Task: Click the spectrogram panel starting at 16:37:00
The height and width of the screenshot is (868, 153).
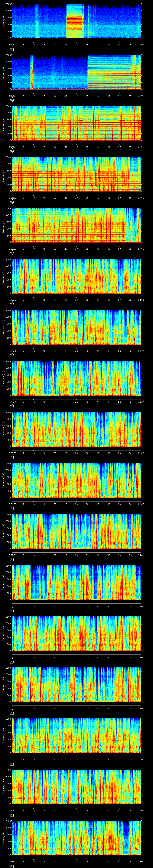Action: pos(77,787)
